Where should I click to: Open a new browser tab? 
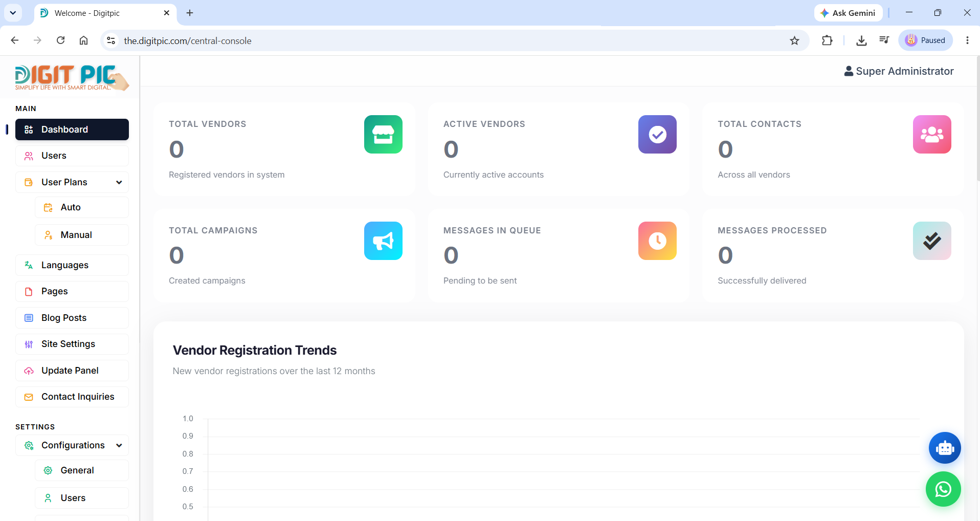[x=190, y=13]
